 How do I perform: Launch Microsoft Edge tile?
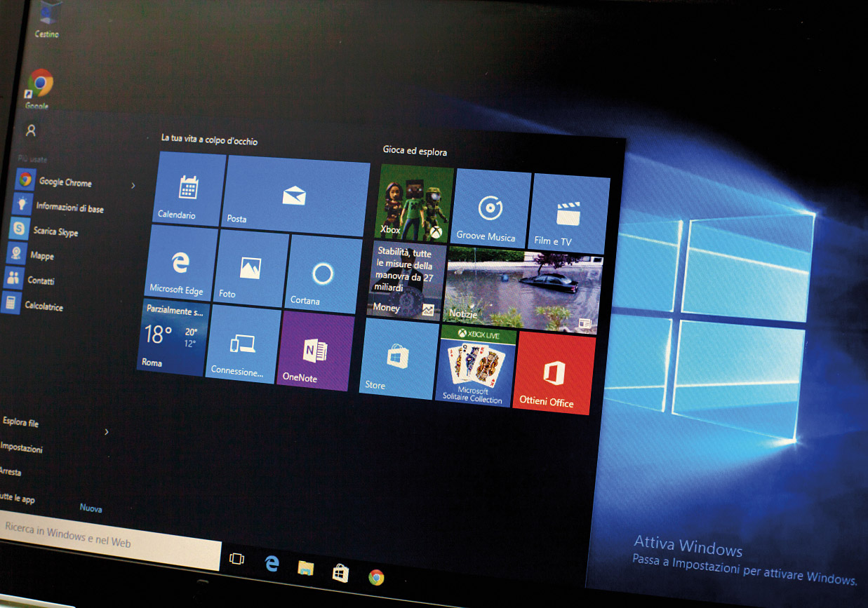coord(181,264)
